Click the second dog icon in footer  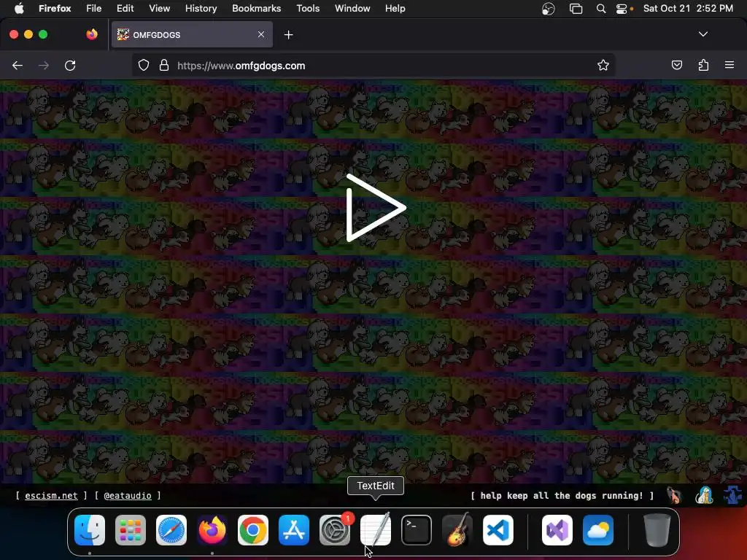(x=704, y=495)
